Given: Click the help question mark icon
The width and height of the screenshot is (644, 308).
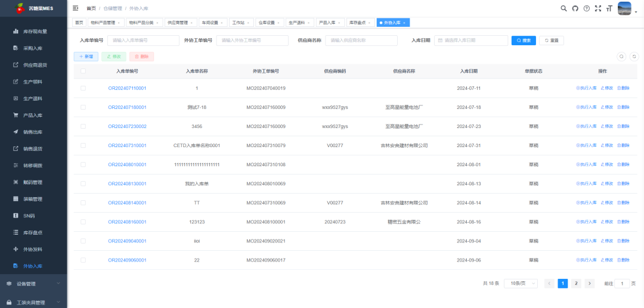Looking at the screenshot, I should [587, 8].
